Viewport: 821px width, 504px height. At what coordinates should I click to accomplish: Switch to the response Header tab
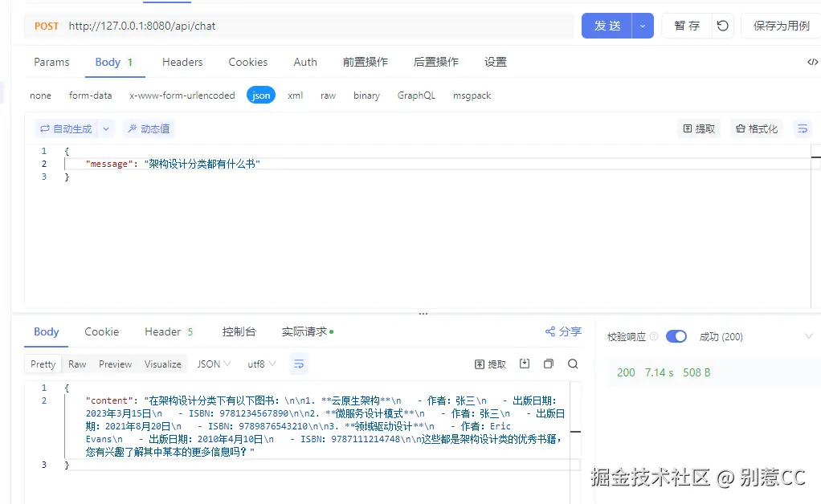tap(169, 331)
